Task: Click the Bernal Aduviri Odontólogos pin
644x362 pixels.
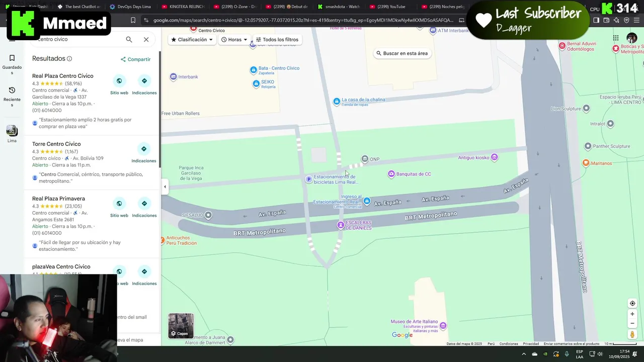Action: (562, 46)
